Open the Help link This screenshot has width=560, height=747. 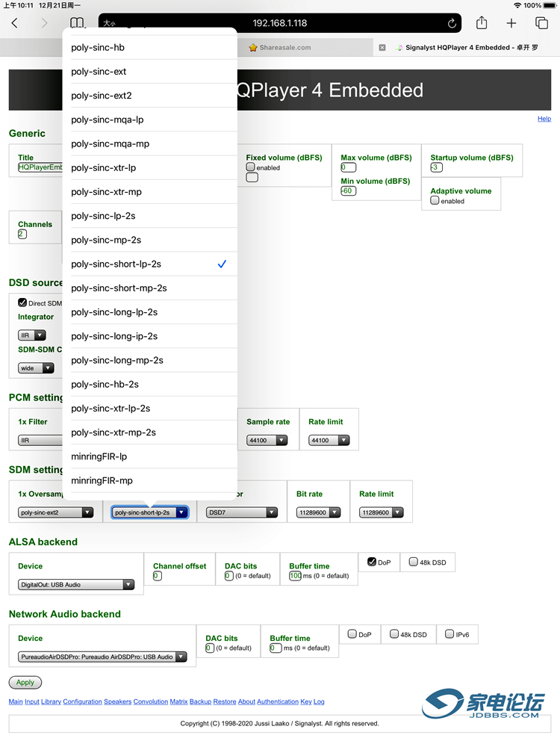[x=544, y=119]
